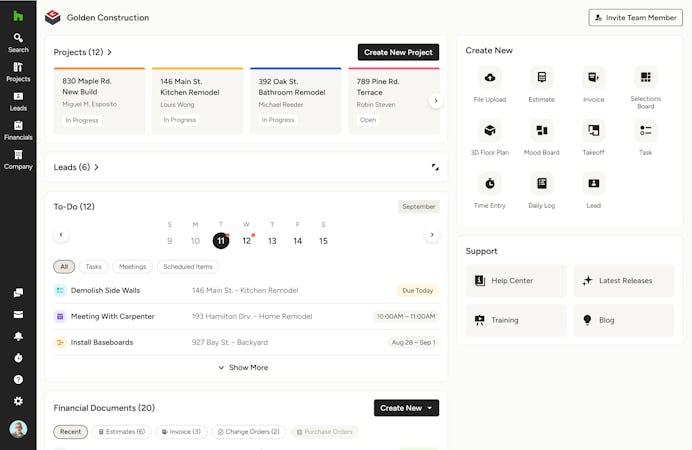Open Financials from the sidebar
This screenshot has width=692, height=450.
coord(18,131)
